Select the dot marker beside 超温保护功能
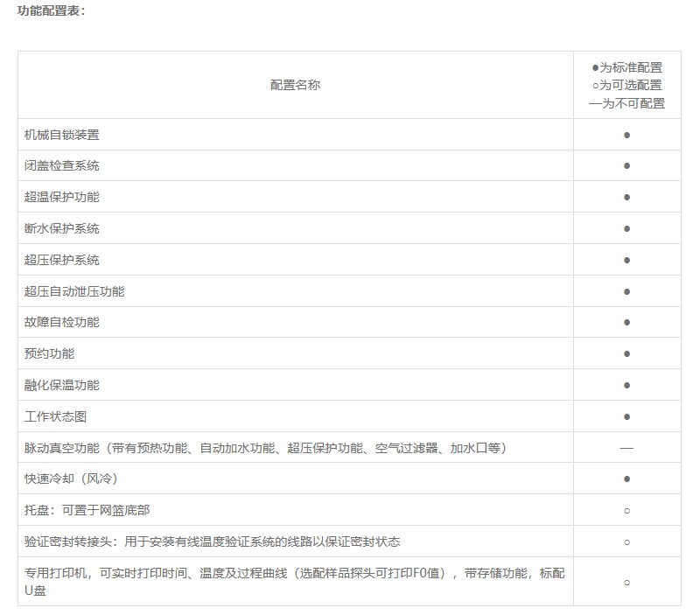Screen dimensions: 700x615 click(x=626, y=198)
